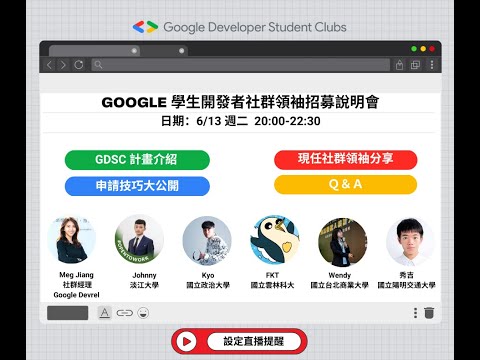This screenshot has height=360, width=480.
Task: Click Kyo's profile photo
Action: [x=207, y=241]
